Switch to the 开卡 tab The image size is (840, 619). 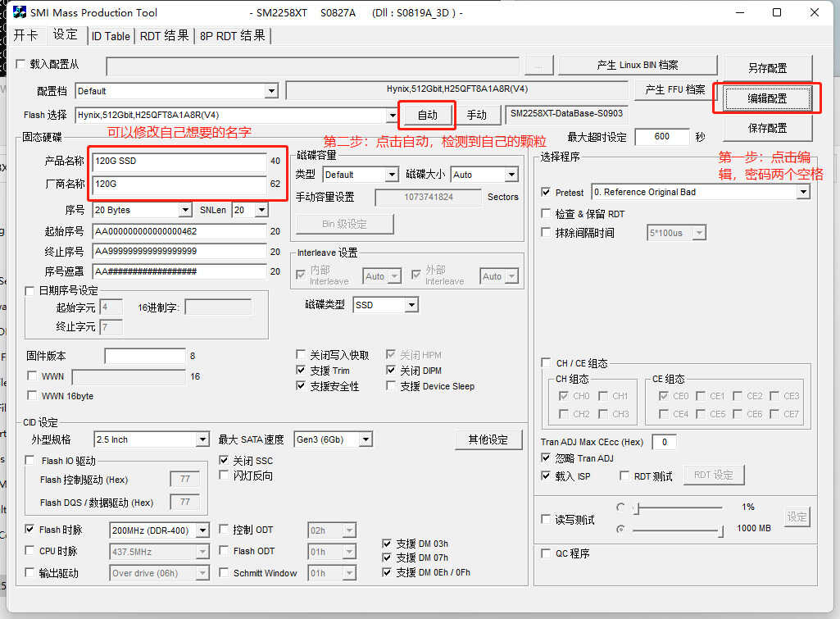[25, 35]
